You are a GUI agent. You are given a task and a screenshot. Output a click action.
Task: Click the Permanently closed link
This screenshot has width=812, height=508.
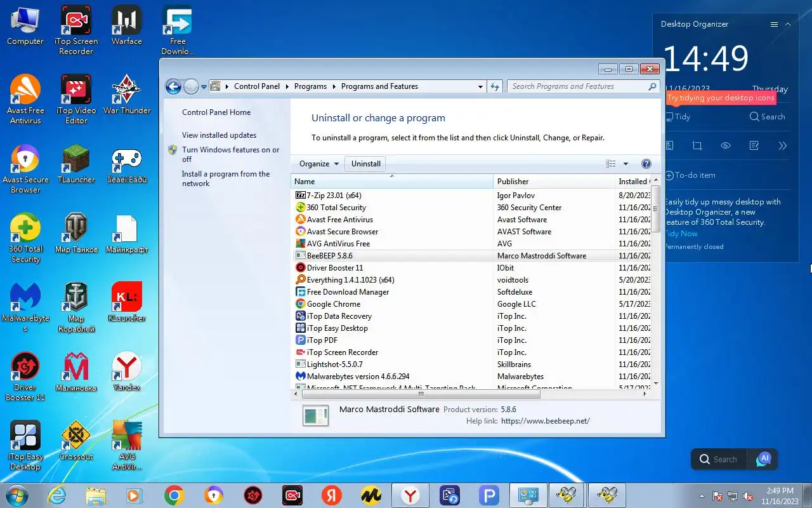coord(694,246)
